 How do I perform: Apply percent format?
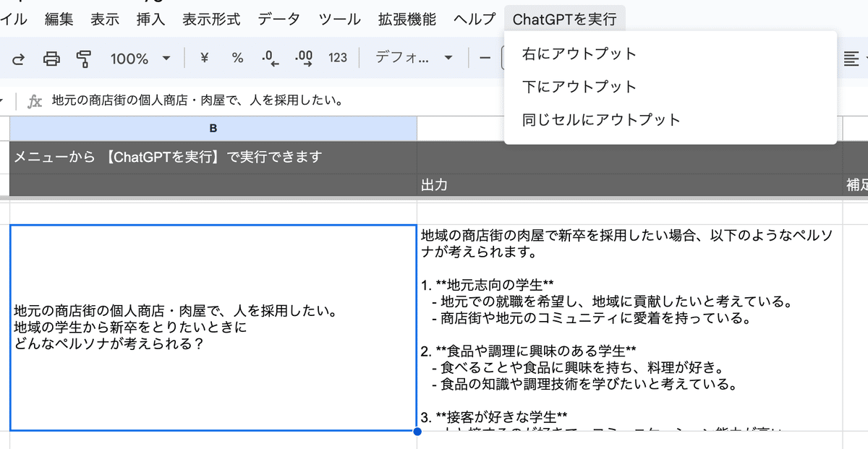click(237, 58)
